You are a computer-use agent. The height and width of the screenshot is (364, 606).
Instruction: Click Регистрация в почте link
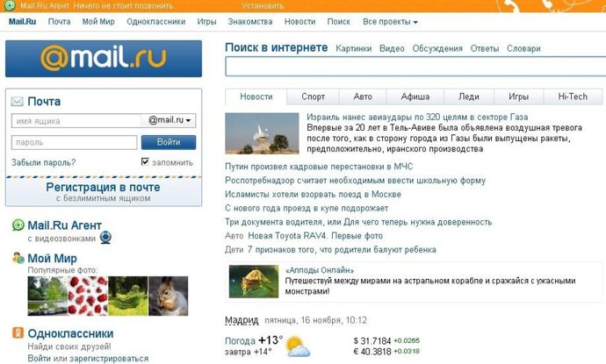[x=103, y=187]
